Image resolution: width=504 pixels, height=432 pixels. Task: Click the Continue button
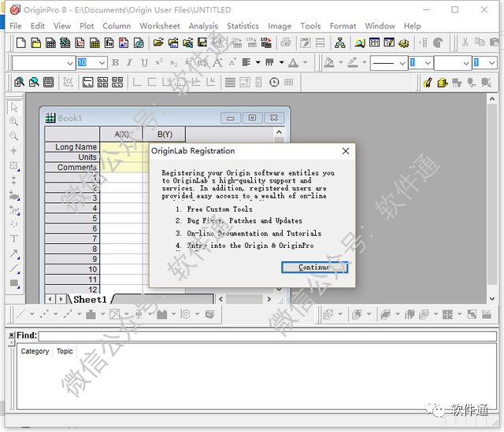click(x=315, y=268)
